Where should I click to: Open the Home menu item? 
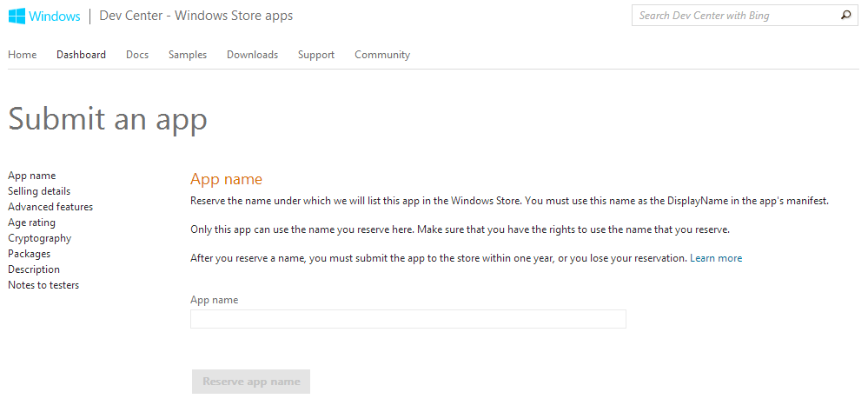pos(22,55)
